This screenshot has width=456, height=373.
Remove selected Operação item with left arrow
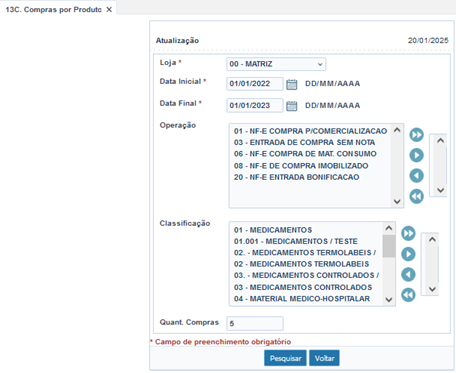417,176
